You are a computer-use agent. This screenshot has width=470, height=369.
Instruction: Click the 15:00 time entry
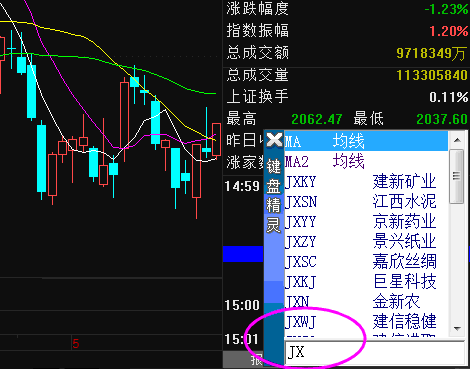(x=242, y=305)
